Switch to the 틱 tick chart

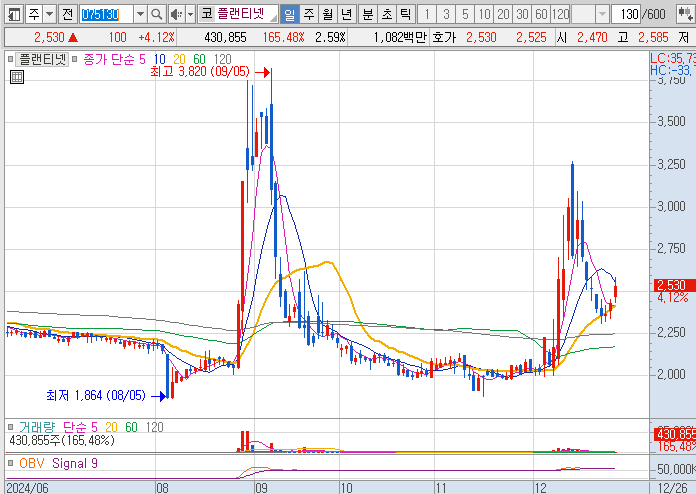tap(405, 15)
